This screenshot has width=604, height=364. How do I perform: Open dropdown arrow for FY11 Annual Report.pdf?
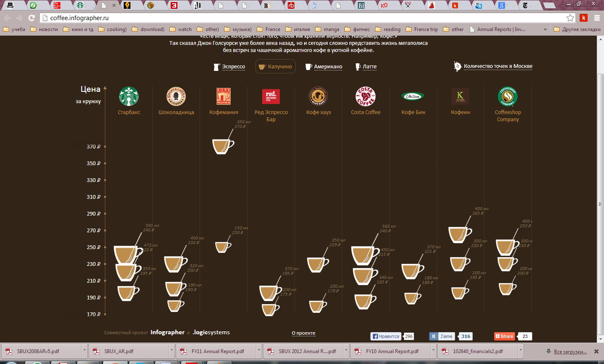point(259,351)
